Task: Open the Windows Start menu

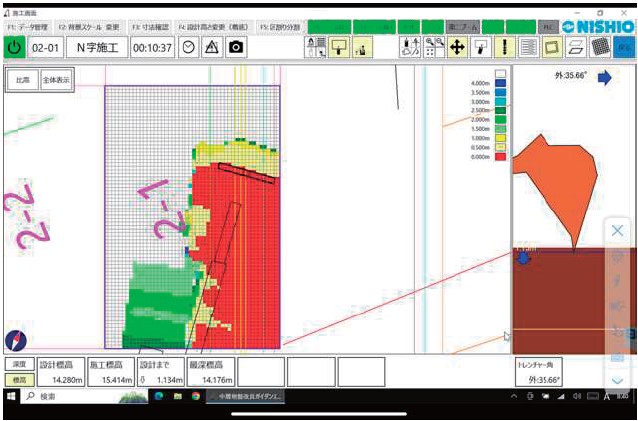Action: click(11, 396)
